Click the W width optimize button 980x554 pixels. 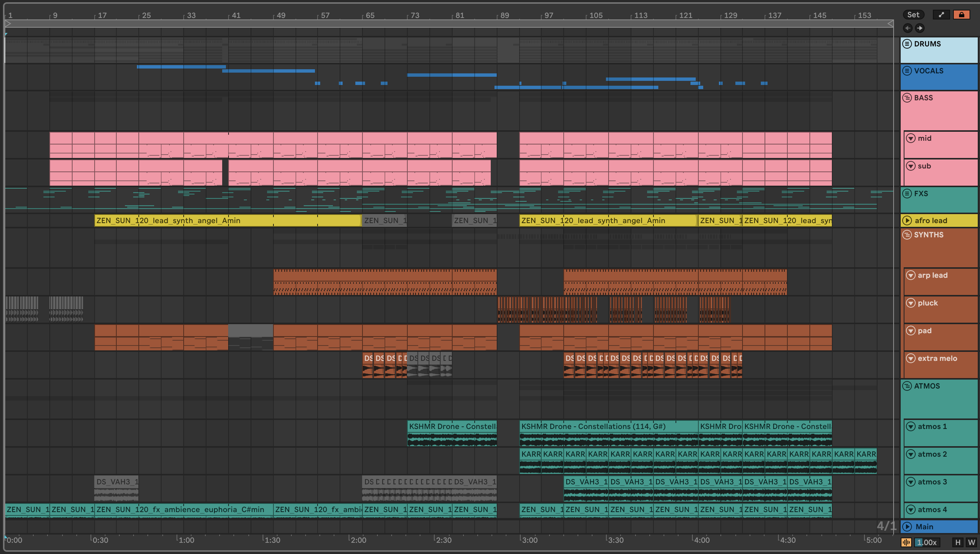pos(971,542)
